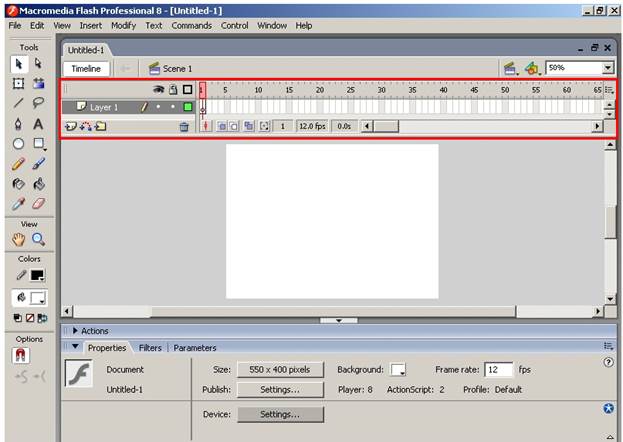623x442 pixels.
Task: Toggle show/hide all layers eye icon
Action: pos(159,89)
